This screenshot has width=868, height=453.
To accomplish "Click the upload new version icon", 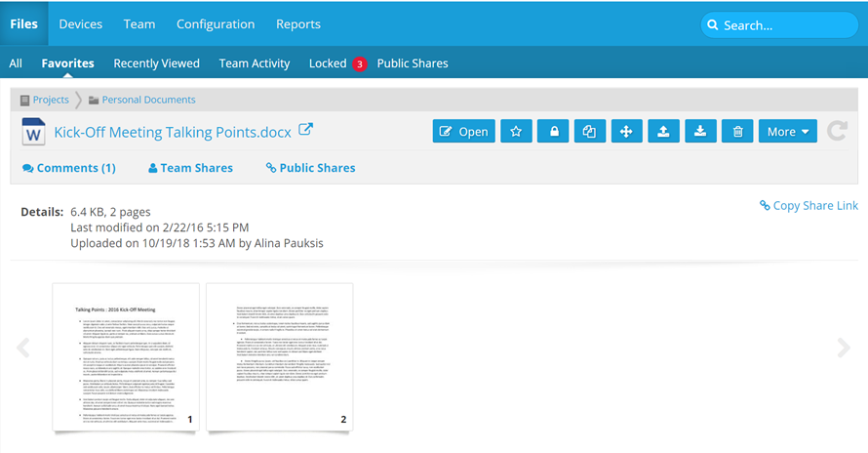I will click(x=663, y=132).
